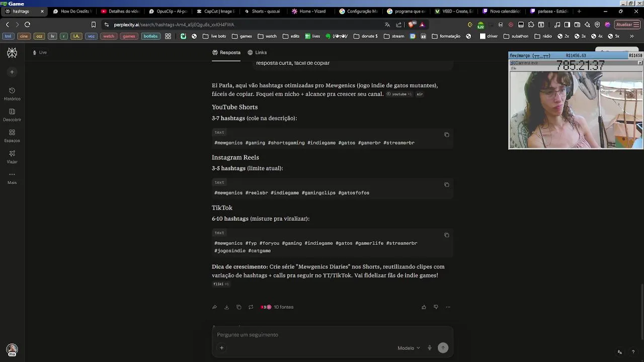Open Mais options in the sidebar
The height and width of the screenshot is (362, 644).
pos(12,177)
